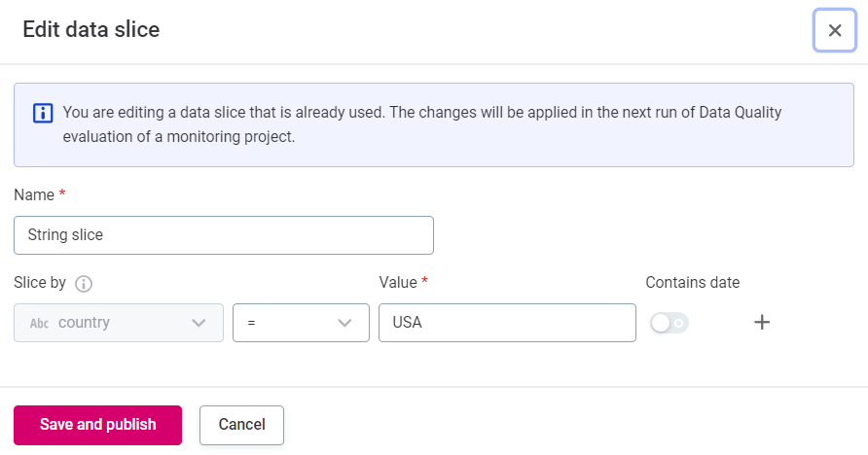868x455 pixels.
Task: Cancel editing the data slice
Action: [241, 425]
